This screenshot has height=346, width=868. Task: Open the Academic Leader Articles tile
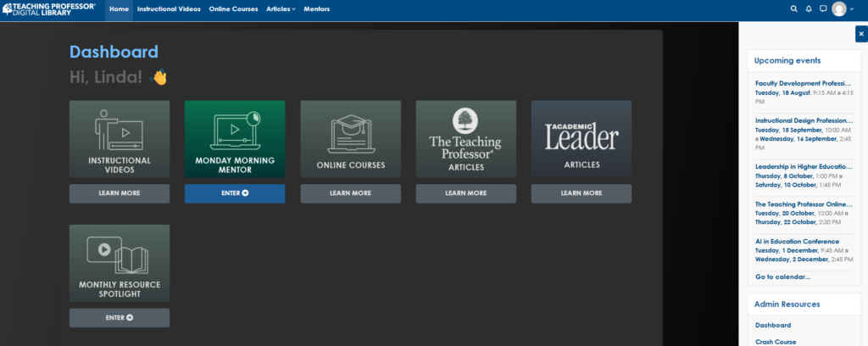point(581,139)
